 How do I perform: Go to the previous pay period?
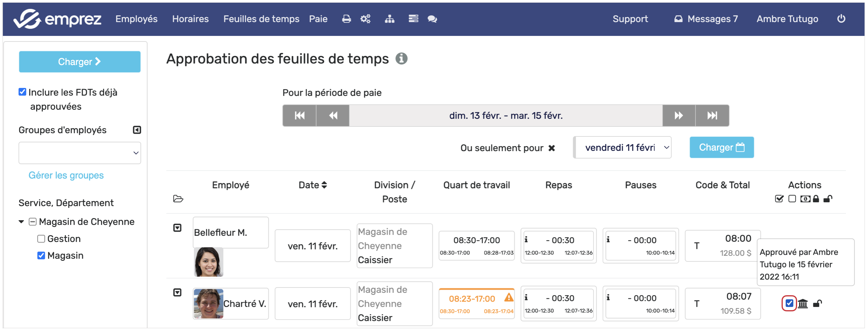pos(333,116)
